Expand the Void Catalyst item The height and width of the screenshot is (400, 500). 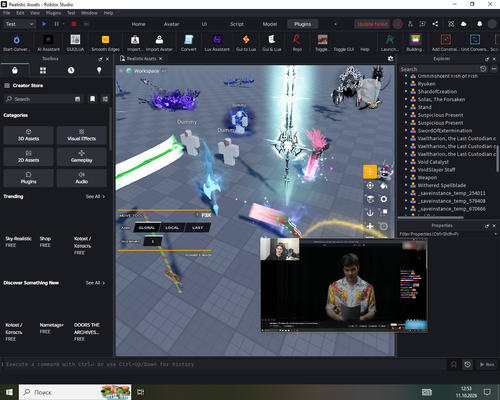406,162
